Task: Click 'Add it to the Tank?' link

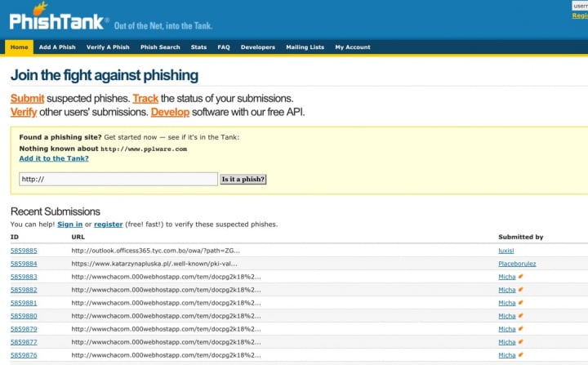Action: [x=54, y=158]
